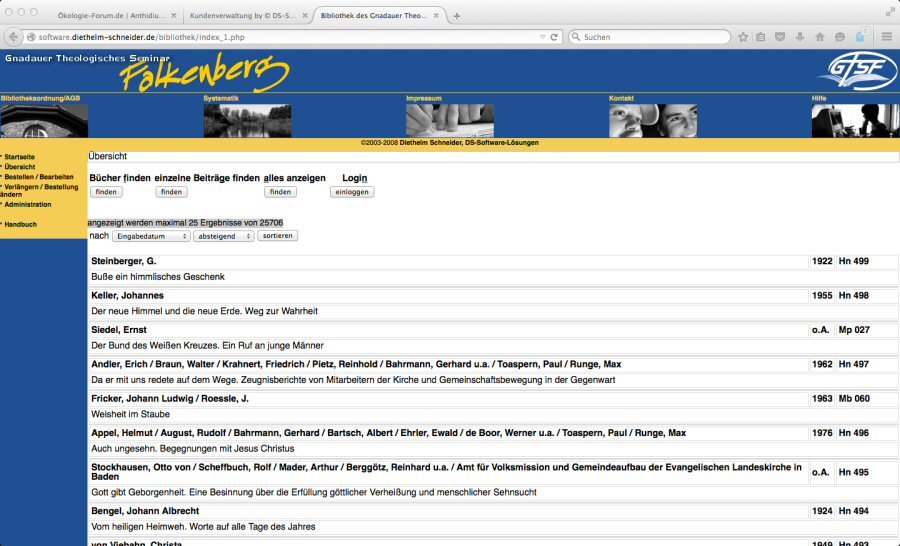
Task: Click title Buße ein himmlisches Geschenk
Action: [158, 277]
